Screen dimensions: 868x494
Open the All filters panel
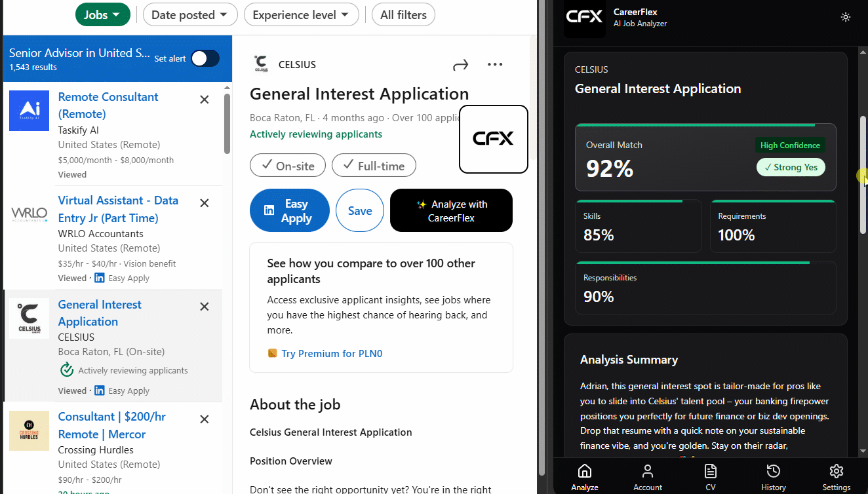403,14
